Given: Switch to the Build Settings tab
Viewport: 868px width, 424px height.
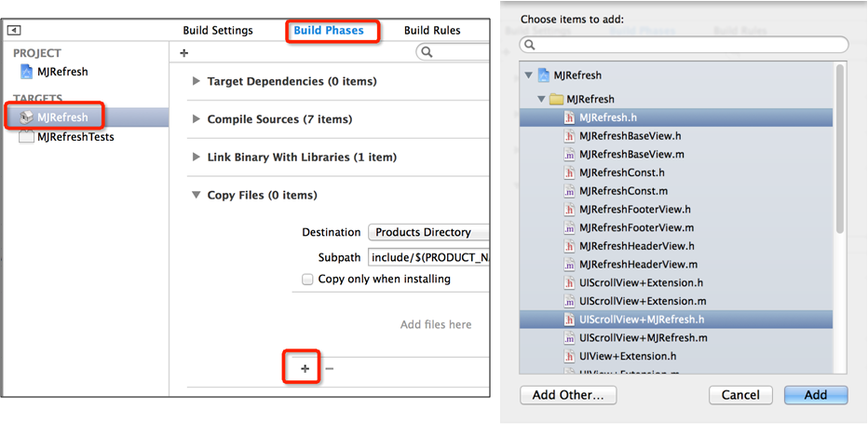Looking at the screenshot, I should click(218, 31).
